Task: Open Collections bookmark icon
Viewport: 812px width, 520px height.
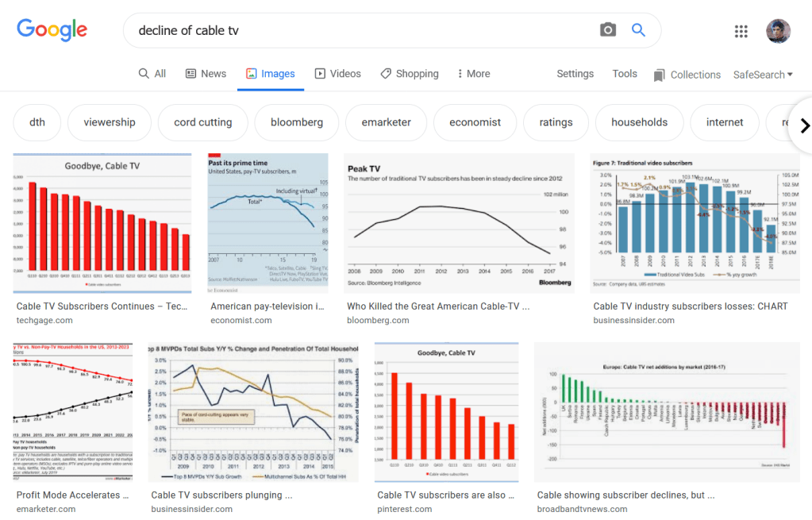Action: pos(659,75)
